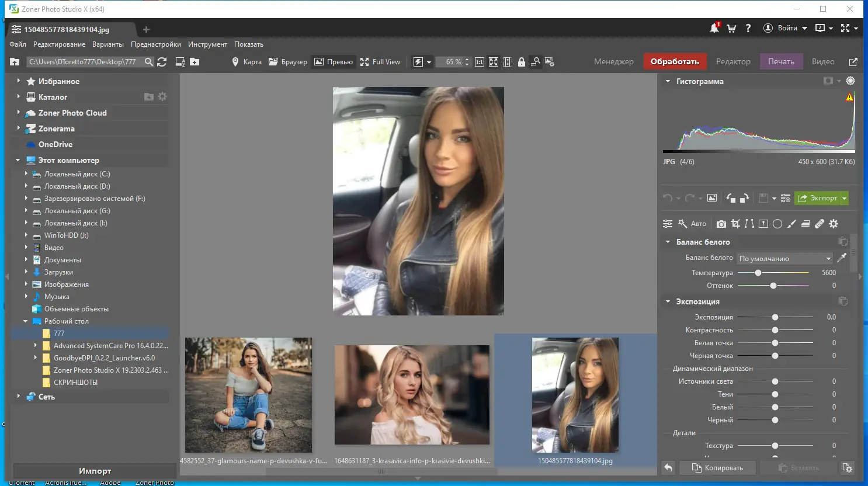This screenshot has width=868, height=486.
Task: Adjust the Температура slider handle
Action: tap(758, 273)
